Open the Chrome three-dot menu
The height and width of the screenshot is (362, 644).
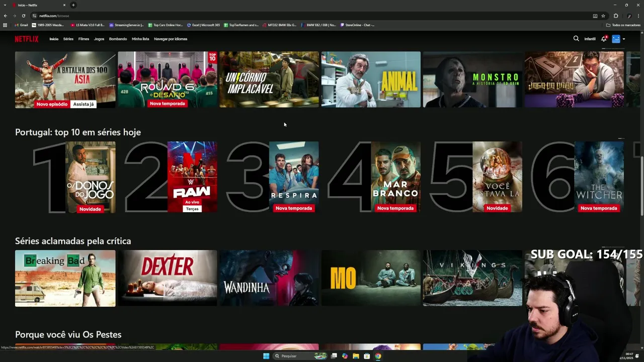point(638,16)
